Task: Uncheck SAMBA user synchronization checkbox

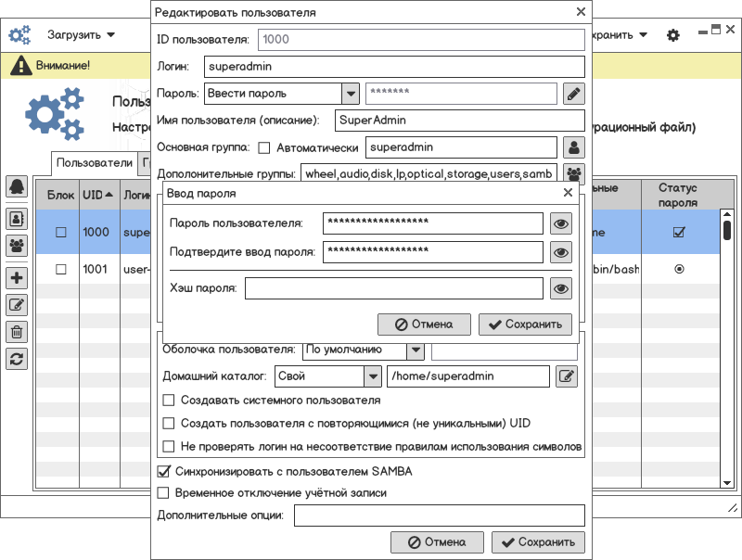Action: (x=163, y=471)
